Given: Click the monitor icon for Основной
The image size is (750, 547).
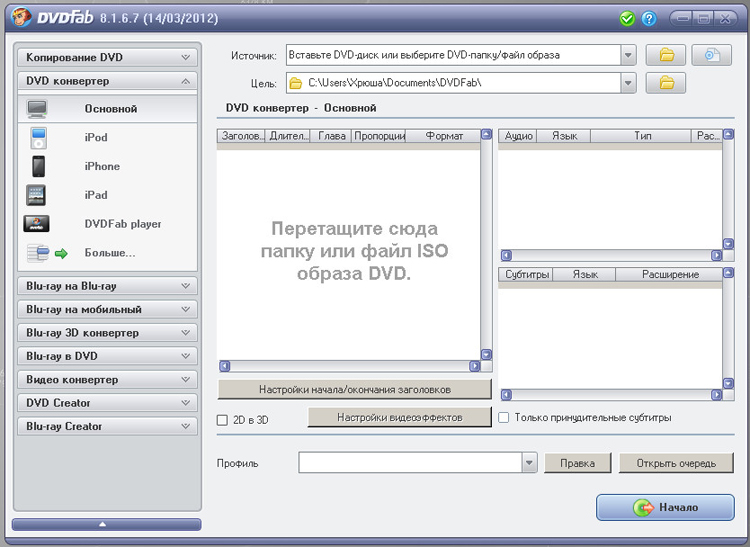Looking at the screenshot, I should (37, 109).
